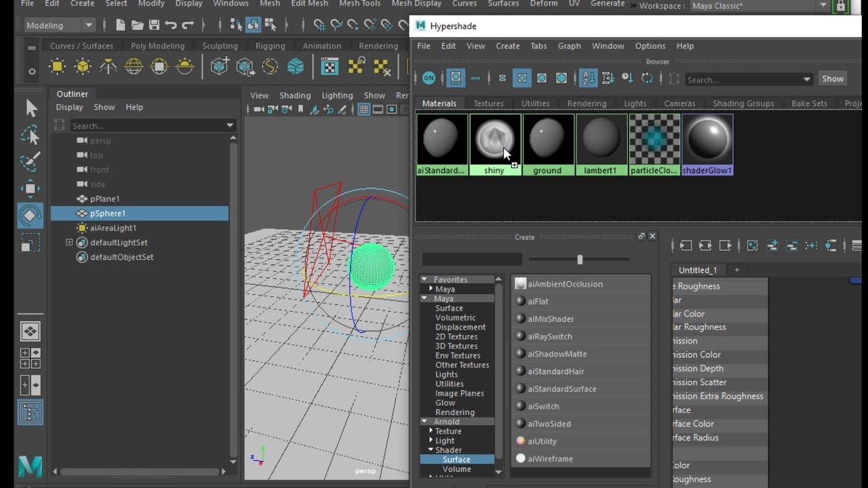Click the teal ON button in Hypershade
The height and width of the screenshot is (488, 868).
pos(429,79)
